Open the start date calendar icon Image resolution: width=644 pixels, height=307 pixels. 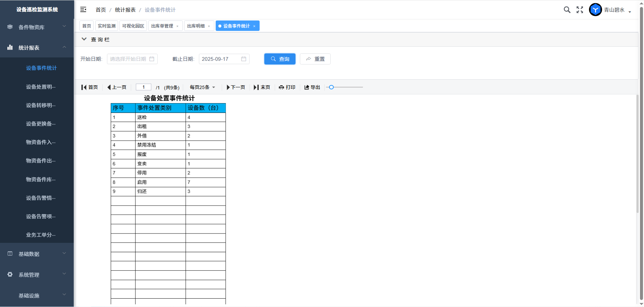pos(152,59)
